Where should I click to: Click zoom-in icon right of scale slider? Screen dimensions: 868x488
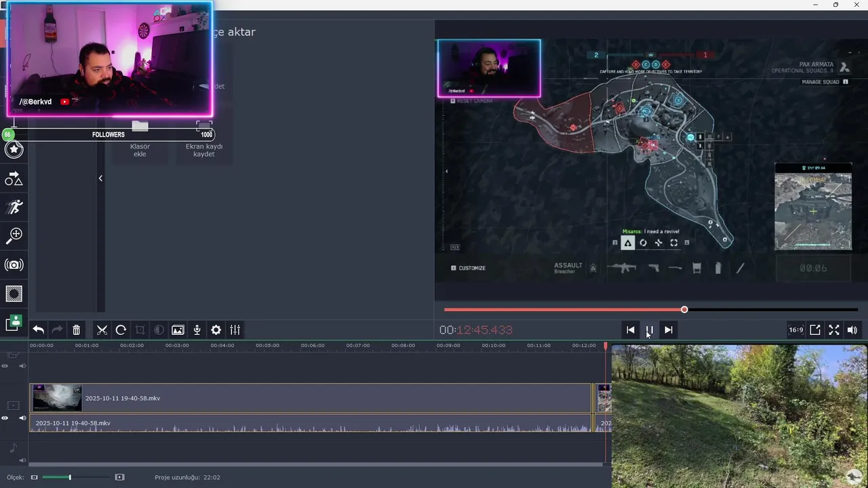point(120,477)
